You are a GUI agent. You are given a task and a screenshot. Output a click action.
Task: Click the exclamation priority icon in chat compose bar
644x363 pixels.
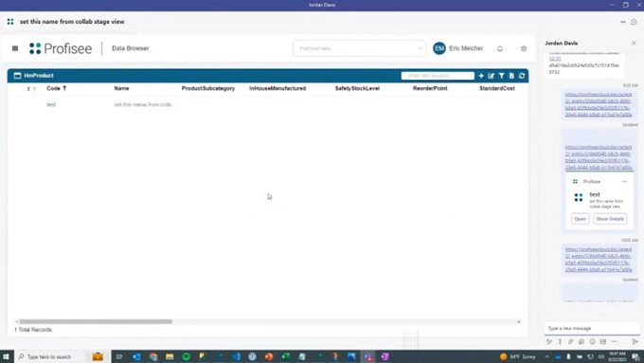click(560, 341)
